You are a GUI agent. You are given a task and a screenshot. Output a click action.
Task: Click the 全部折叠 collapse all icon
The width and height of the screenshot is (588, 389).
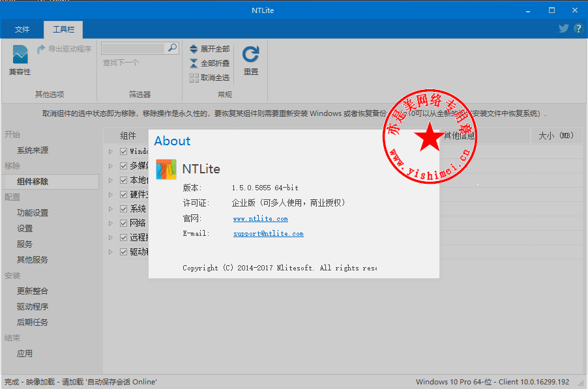[194, 63]
